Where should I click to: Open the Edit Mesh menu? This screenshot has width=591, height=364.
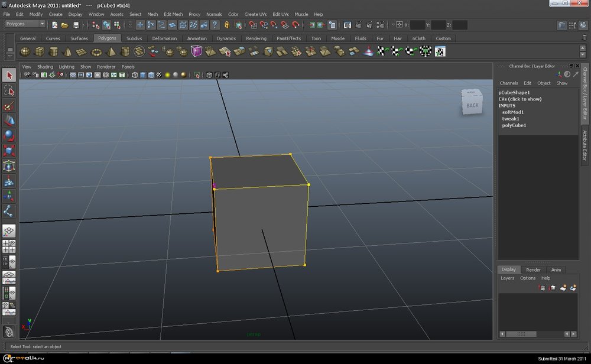pyautogui.click(x=173, y=14)
